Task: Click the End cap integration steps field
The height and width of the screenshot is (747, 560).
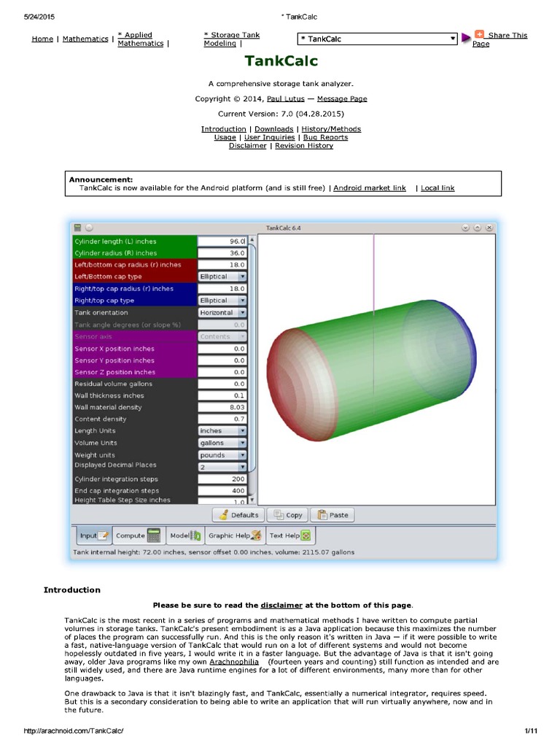Action: tap(222, 491)
